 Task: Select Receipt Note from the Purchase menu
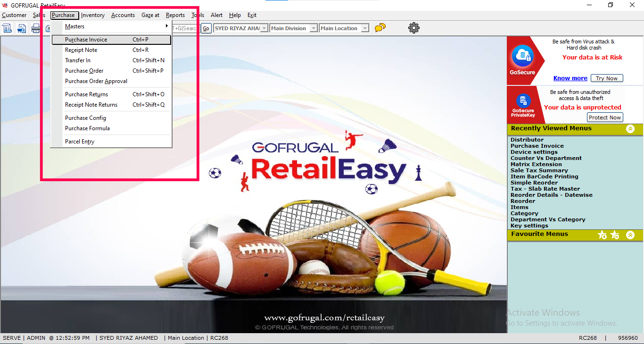[x=111, y=50]
